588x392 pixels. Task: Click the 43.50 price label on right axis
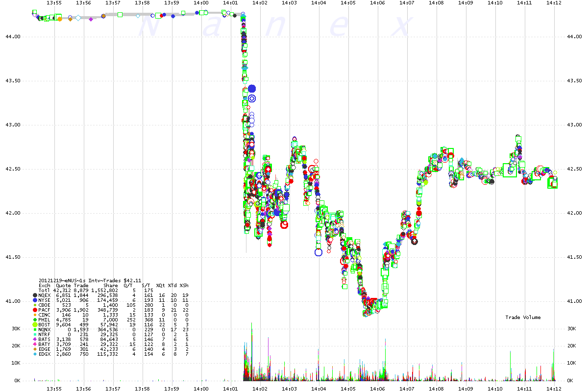coord(575,81)
